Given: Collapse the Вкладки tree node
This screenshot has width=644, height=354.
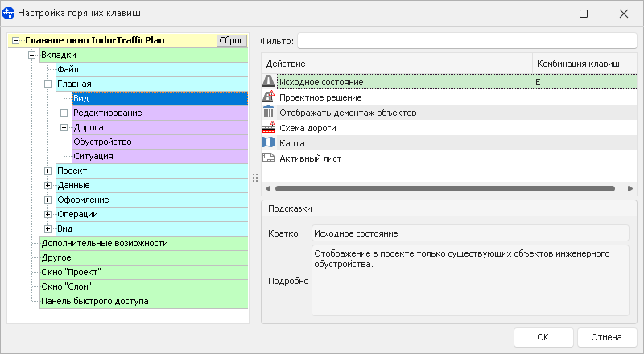Looking at the screenshot, I should pos(32,55).
